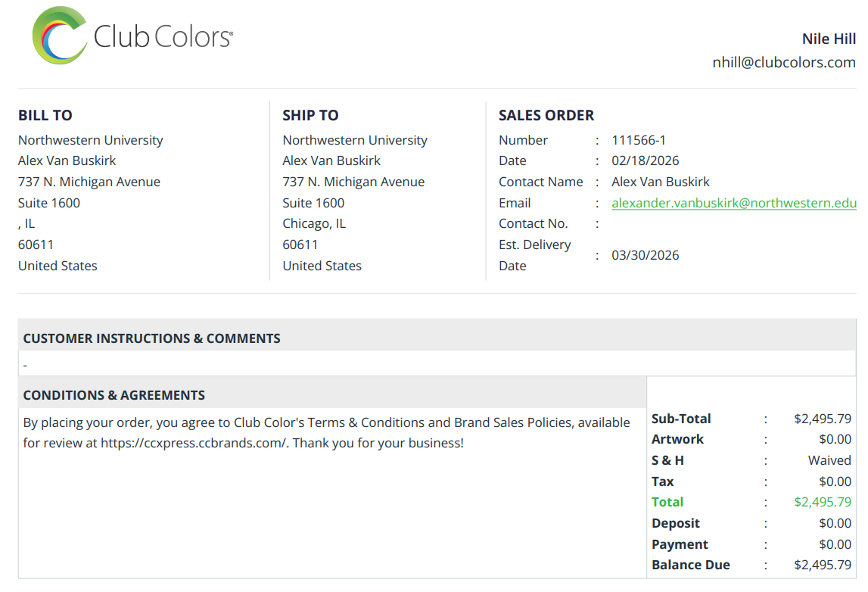868x592 pixels.
Task: Click the green Total label
Action: point(667,502)
